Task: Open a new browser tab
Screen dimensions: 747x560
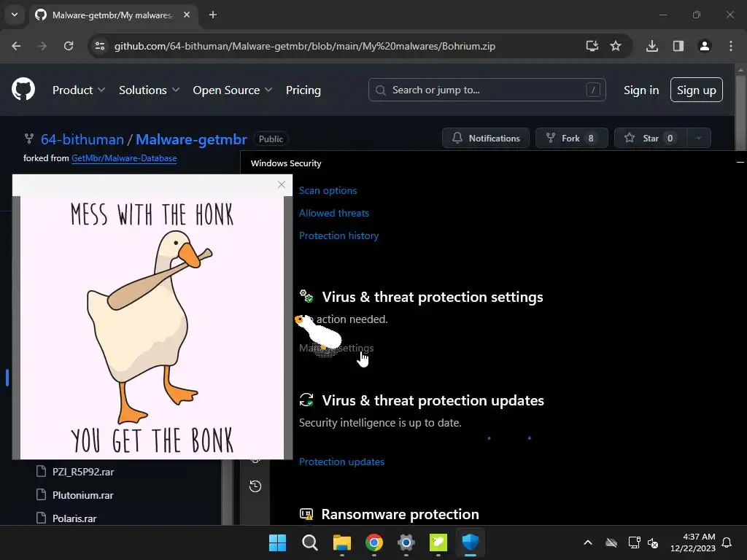Action: (213, 15)
